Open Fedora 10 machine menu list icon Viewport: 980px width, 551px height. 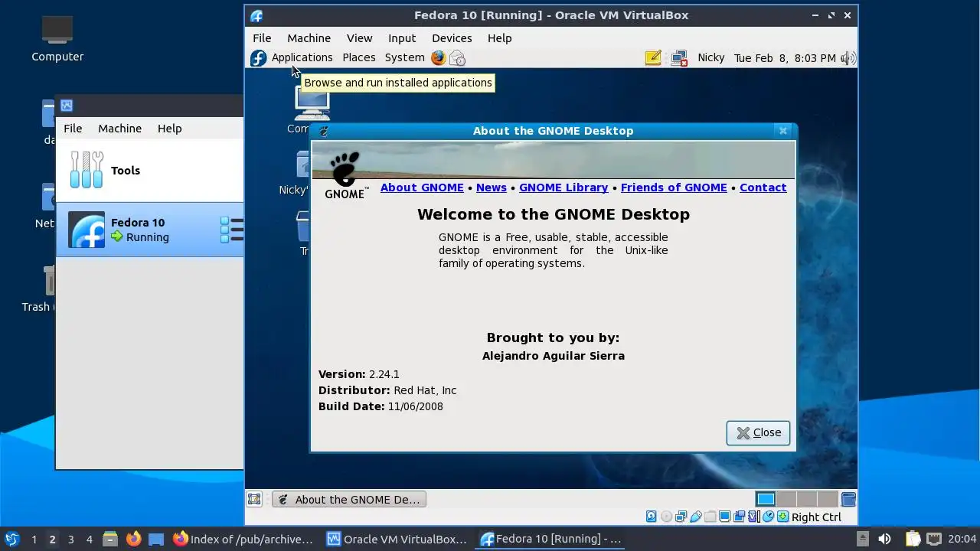[232, 230]
